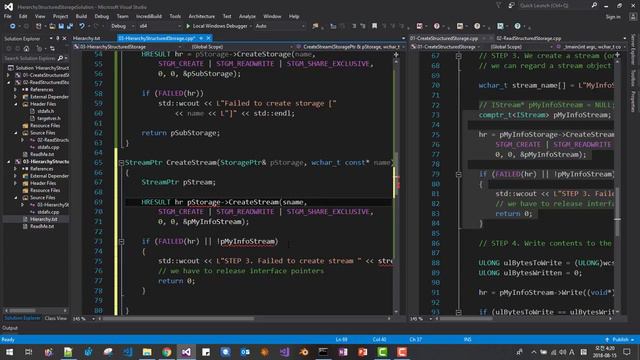Open the Windows Start menu
The image size is (640, 360).
(9, 352)
